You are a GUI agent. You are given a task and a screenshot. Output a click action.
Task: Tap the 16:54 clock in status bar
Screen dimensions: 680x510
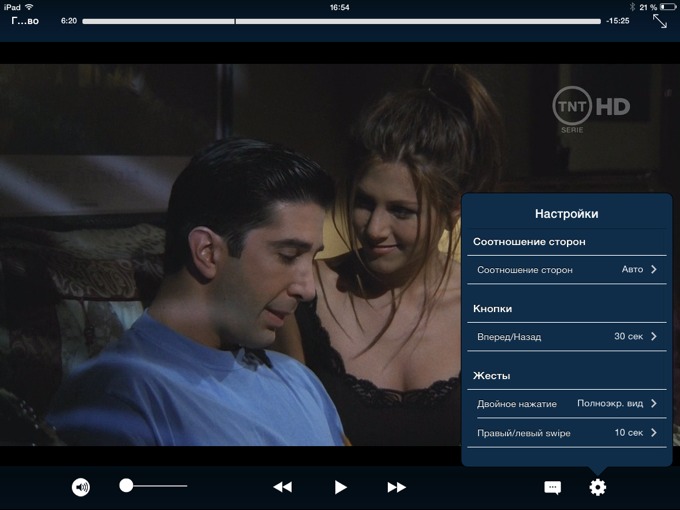[x=340, y=7]
